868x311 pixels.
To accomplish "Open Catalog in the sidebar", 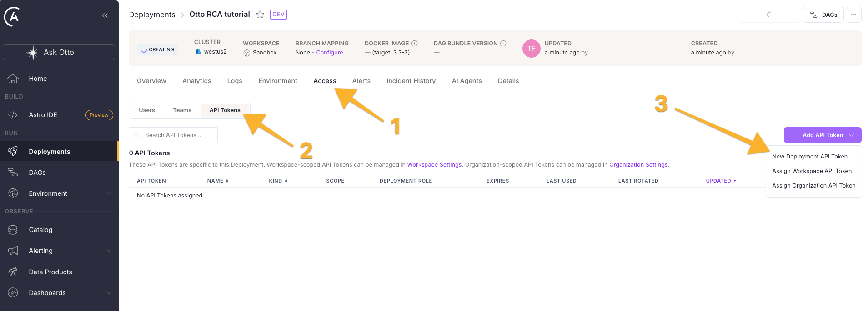I will (x=40, y=230).
